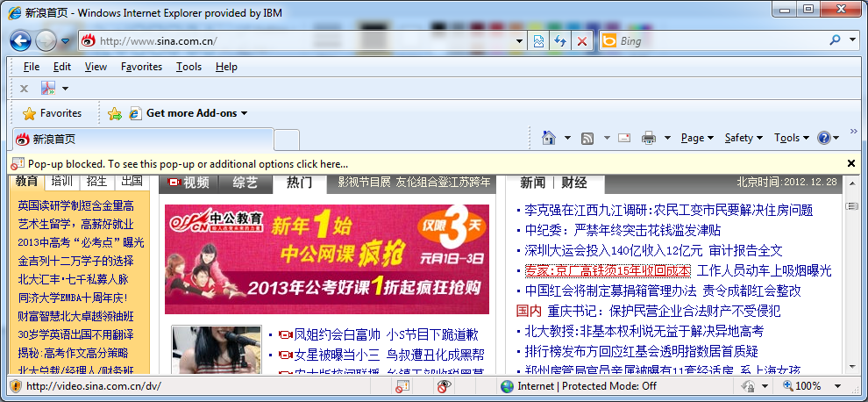Screen dimensions: 868x402
Task: Select the 出国 tab
Action: [x=132, y=181]
